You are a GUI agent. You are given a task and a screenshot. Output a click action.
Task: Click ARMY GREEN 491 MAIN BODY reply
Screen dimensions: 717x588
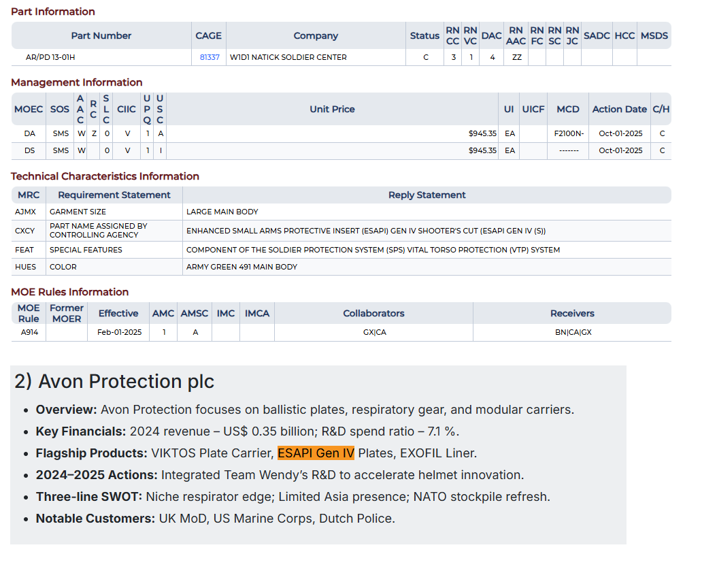click(242, 267)
